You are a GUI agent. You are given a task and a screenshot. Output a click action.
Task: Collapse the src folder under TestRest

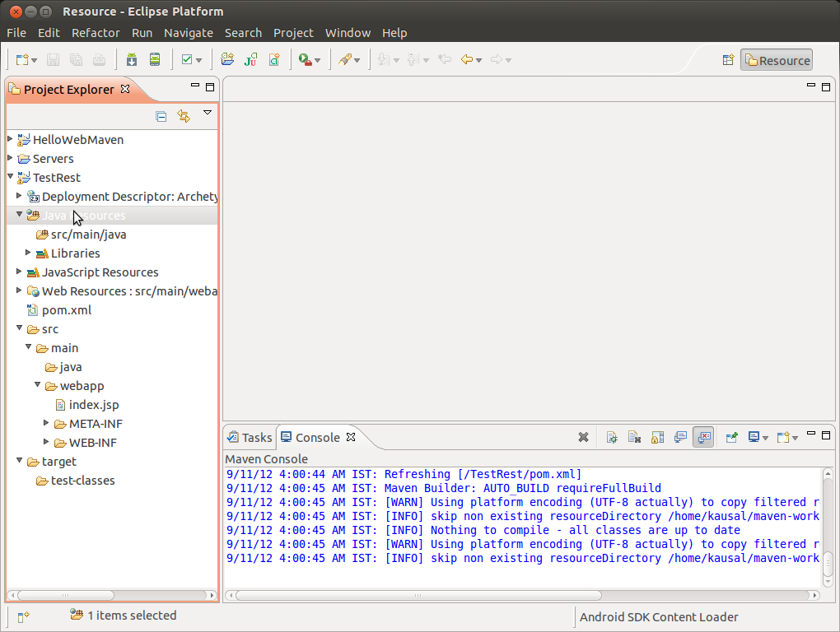19,328
